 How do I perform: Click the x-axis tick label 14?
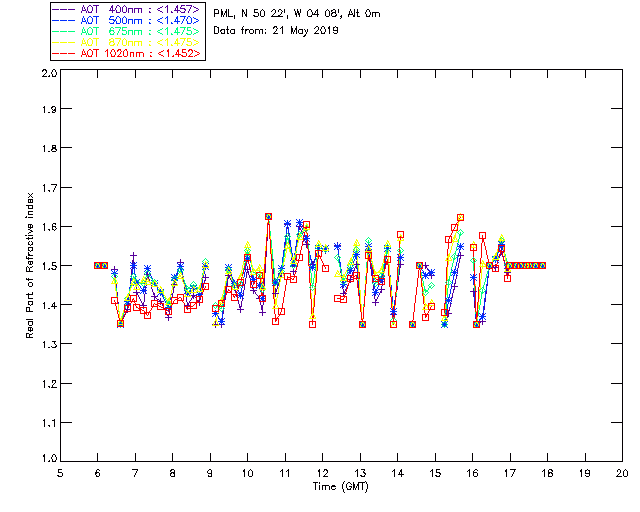point(398,473)
